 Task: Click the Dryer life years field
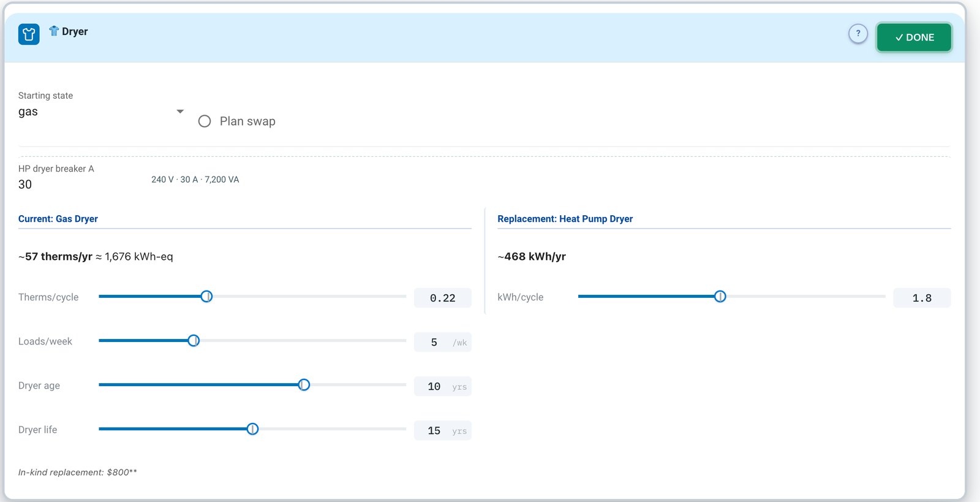pyautogui.click(x=443, y=430)
